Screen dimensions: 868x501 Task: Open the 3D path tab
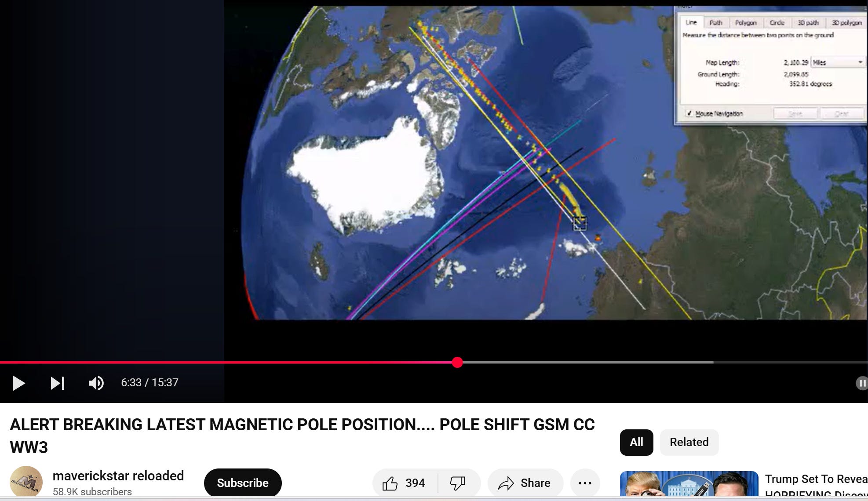808,22
